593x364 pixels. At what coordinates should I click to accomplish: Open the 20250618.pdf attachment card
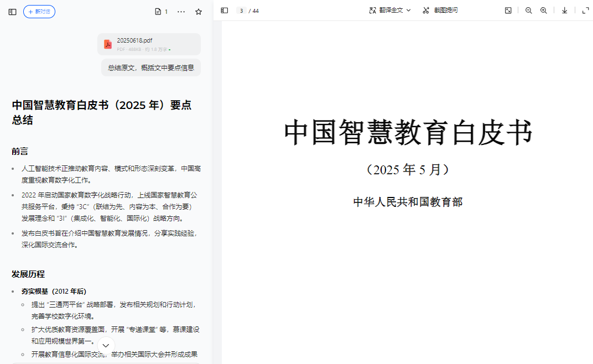[x=148, y=43]
